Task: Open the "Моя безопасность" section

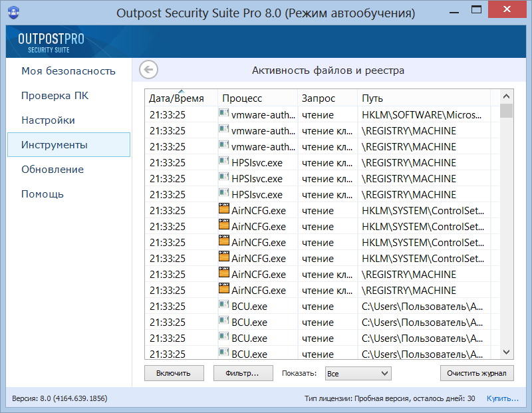Action: coord(68,71)
